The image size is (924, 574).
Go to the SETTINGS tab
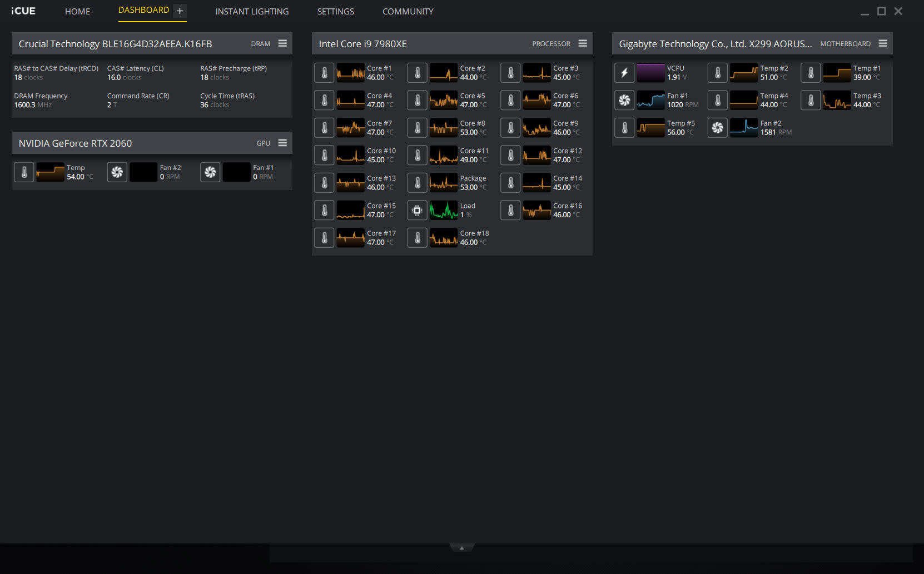(335, 11)
